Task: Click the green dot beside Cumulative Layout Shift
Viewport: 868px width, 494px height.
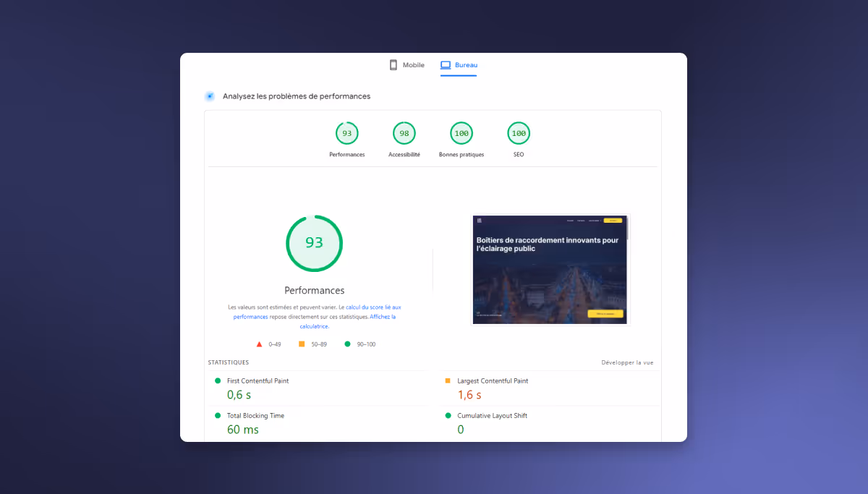Action: [447, 415]
